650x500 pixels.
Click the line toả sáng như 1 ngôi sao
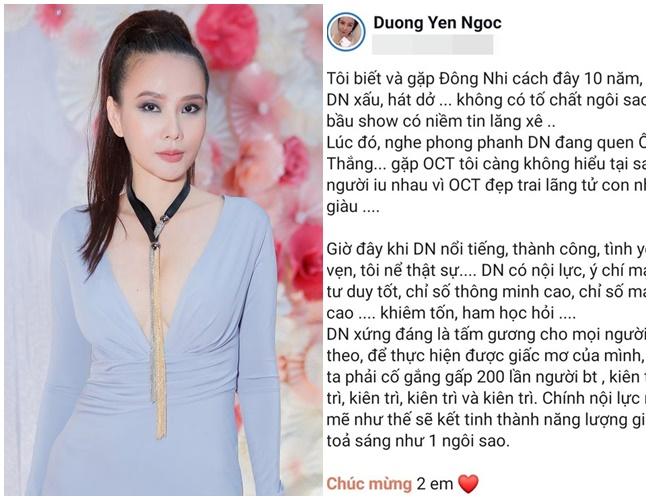click(418, 441)
